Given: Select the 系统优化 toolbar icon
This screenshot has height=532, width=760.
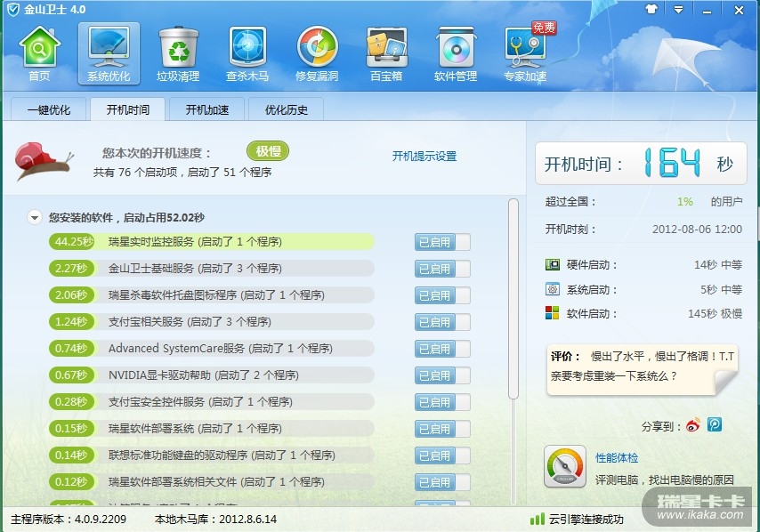Looking at the screenshot, I should [x=109, y=53].
